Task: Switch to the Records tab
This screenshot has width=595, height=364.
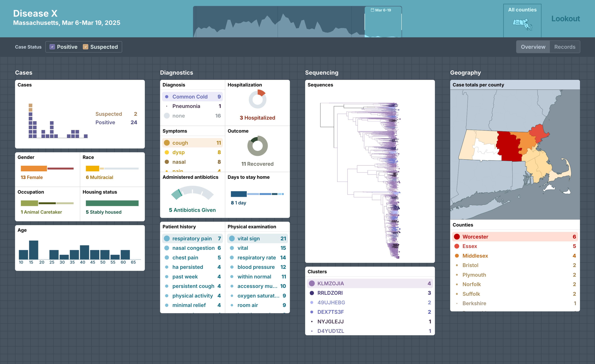Action: [565, 47]
